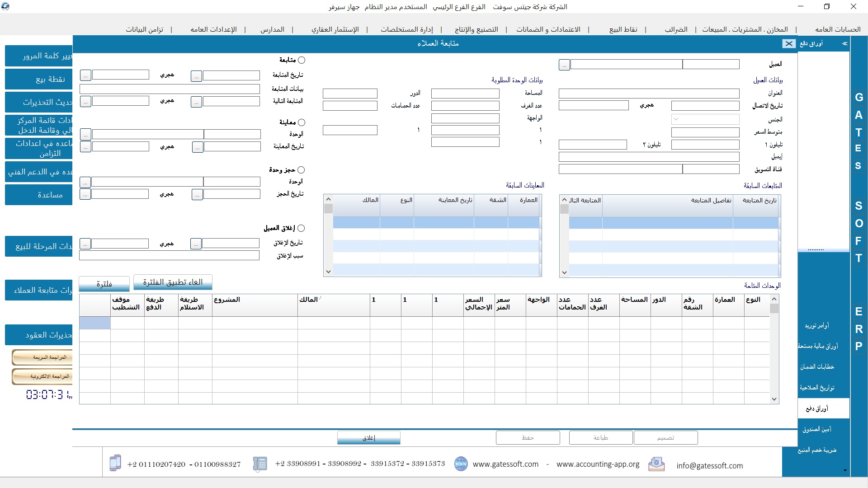The image size is (868, 488).
Task: Open الحسابات العامه menu
Action: tap(838, 29)
